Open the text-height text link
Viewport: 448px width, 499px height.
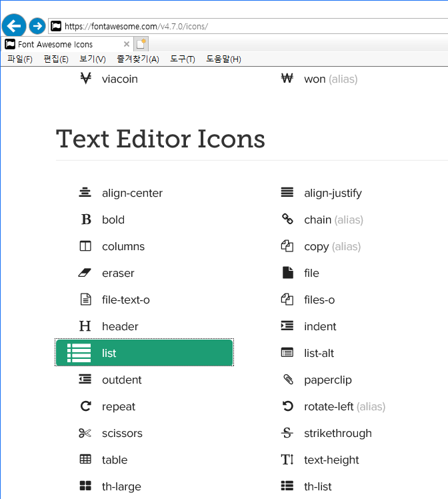point(331,460)
